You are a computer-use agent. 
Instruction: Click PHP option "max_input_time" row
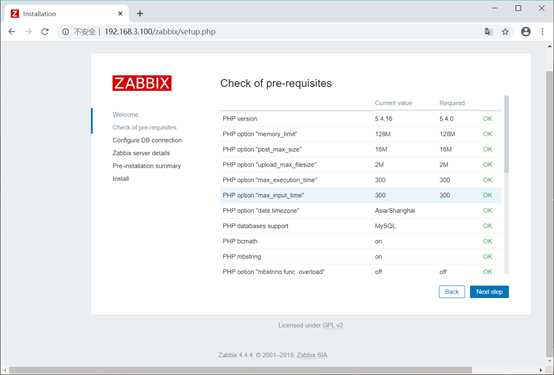pyautogui.click(x=360, y=195)
